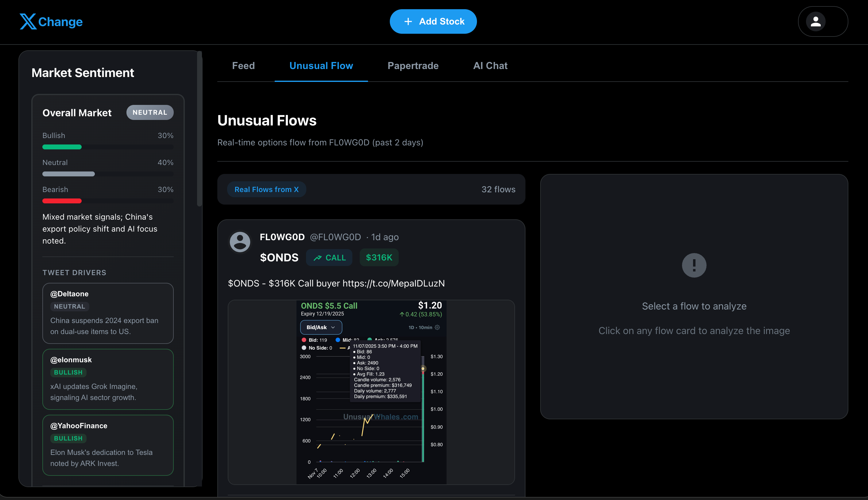Open the Papertrade tab
Viewport: 868px width, 500px height.
(x=413, y=66)
